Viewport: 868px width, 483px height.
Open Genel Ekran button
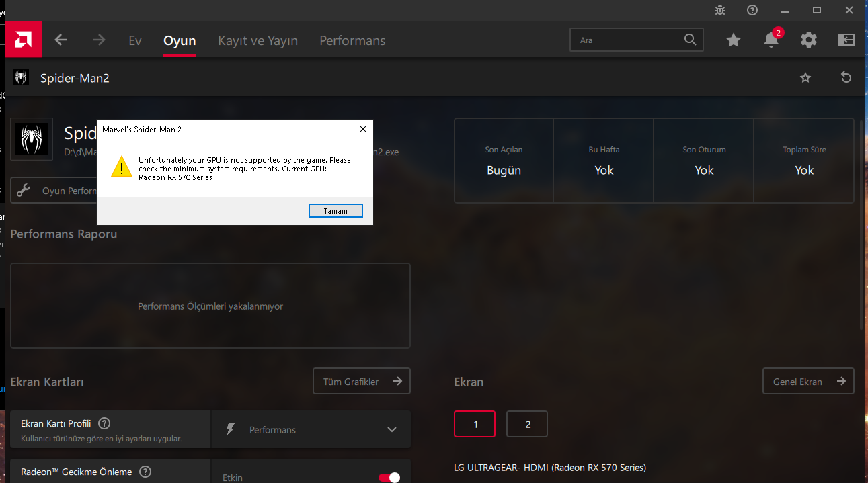point(808,382)
